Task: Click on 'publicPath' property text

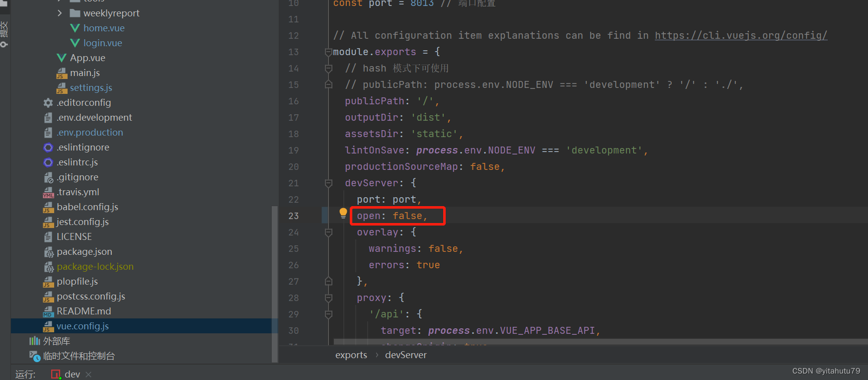Action: (x=375, y=101)
